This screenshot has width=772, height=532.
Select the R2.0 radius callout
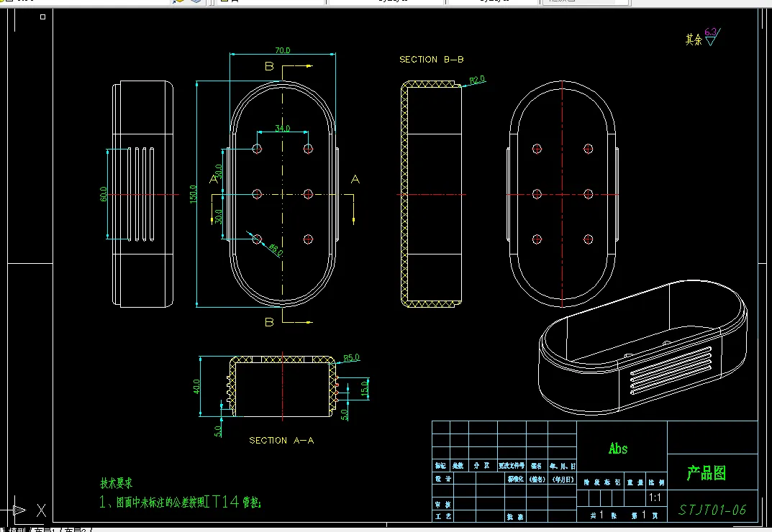[x=477, y=80]
